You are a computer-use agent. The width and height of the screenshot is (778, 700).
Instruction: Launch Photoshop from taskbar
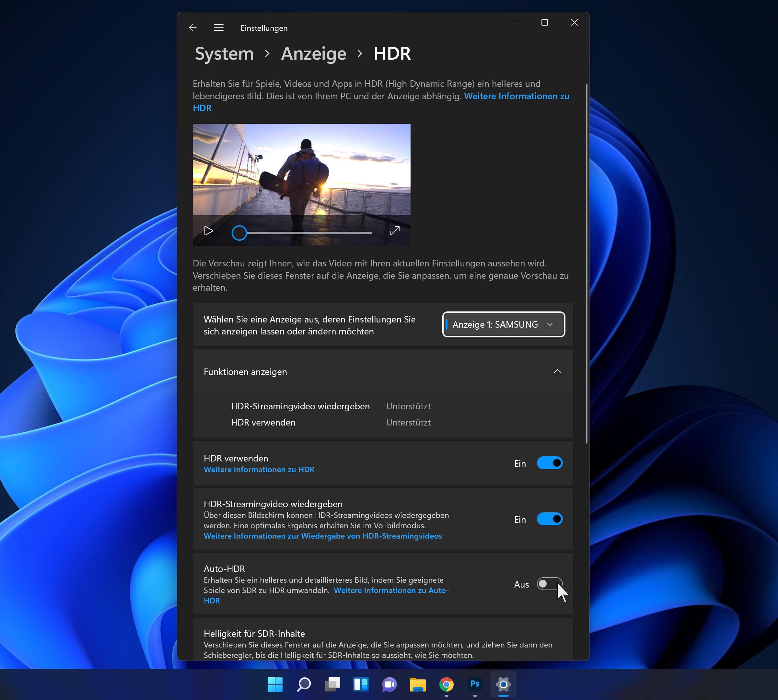(x=475, y=684)
